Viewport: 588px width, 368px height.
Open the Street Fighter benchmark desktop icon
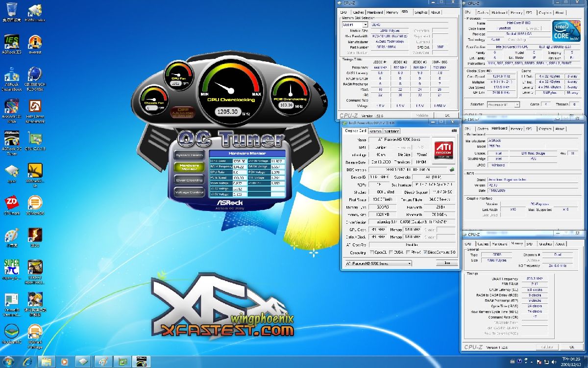(35, 272)
